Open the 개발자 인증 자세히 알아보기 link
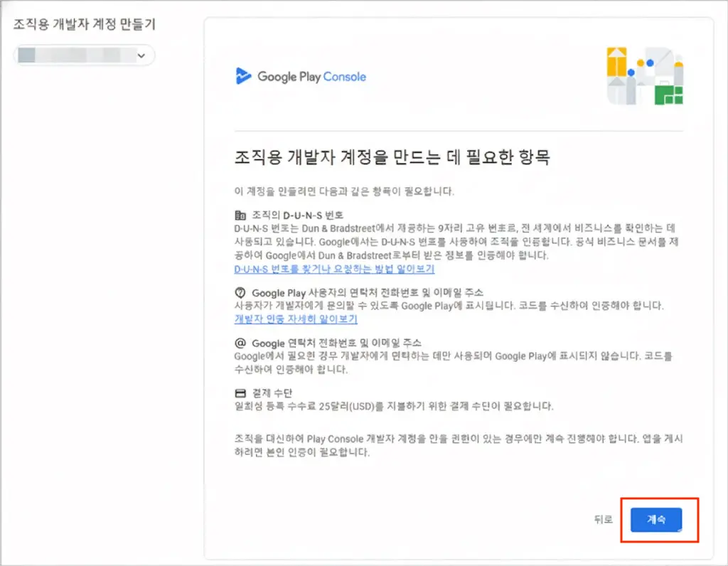 296,319
